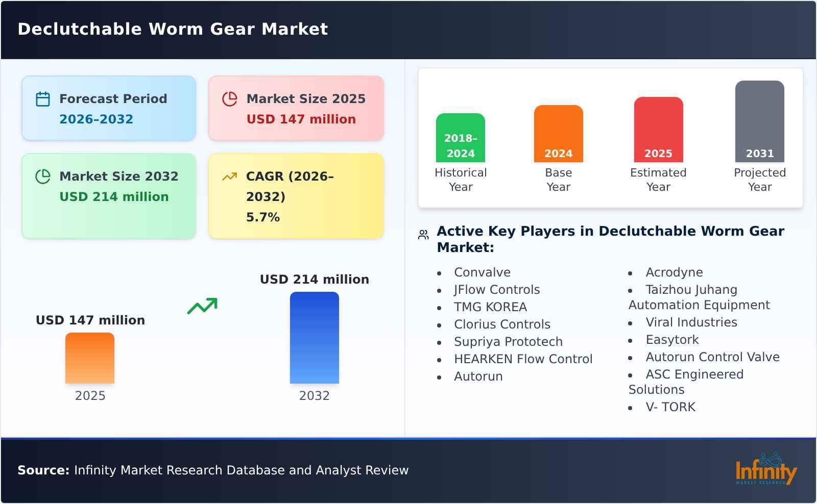Click the pie chart icon for Market Size 2032
The width and height of the screenshot is (817, 504).
43,175
